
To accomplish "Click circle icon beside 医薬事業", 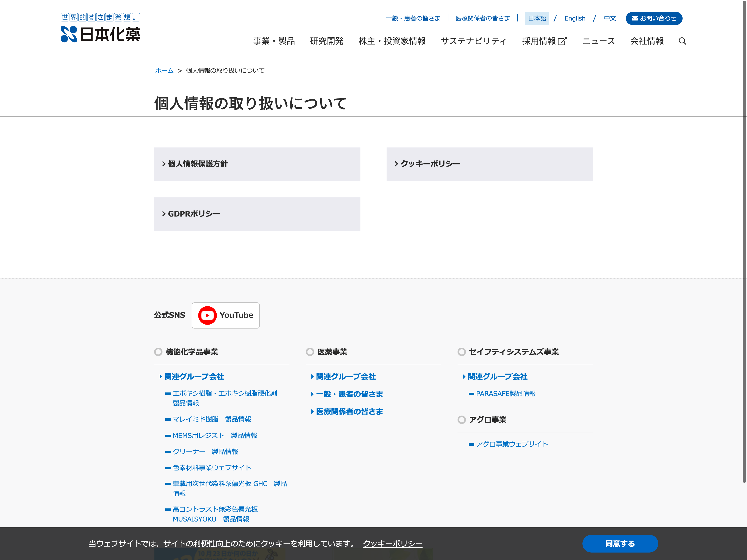I will point(310,352).
